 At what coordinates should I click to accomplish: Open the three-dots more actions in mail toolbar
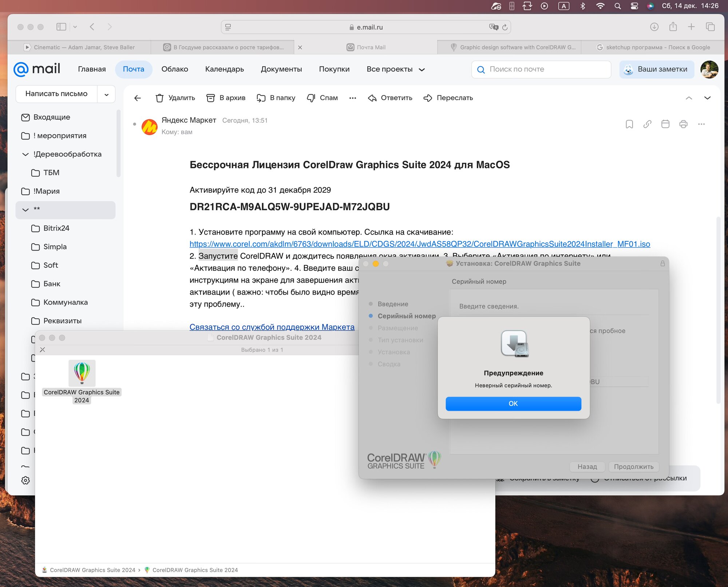352,98
